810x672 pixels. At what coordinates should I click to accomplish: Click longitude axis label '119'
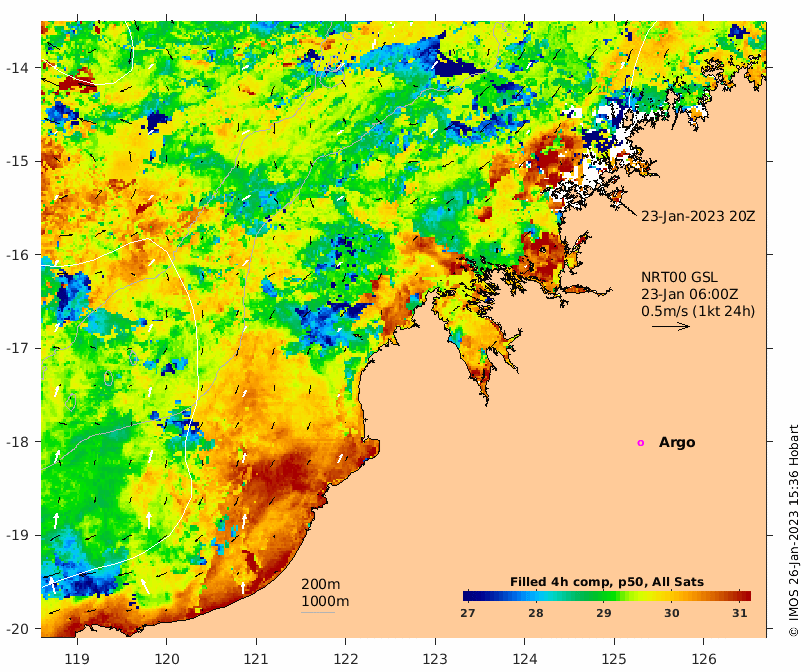point(77,659)
